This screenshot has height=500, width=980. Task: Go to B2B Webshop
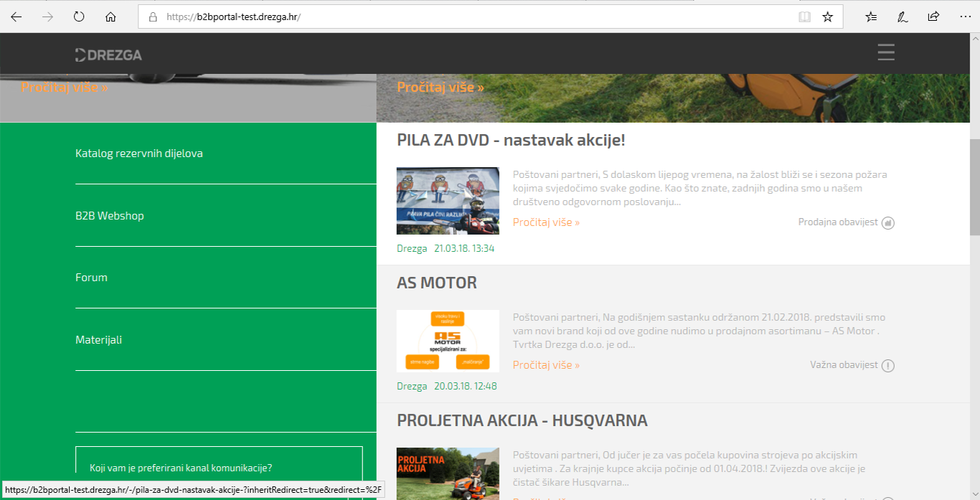[110, 216]
